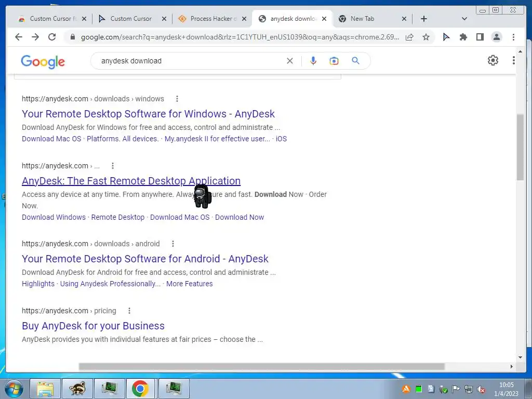Open the Remote Desktop sitelink

pos(118,217)
